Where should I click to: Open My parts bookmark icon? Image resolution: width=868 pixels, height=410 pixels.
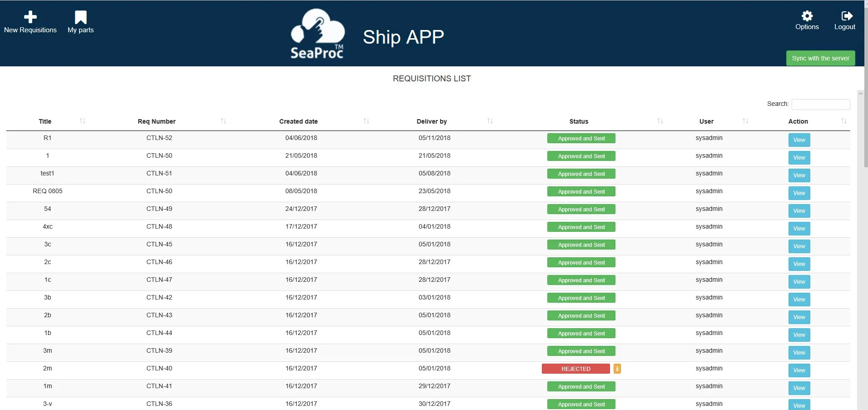pyautogui.click(x=80, y=16)
